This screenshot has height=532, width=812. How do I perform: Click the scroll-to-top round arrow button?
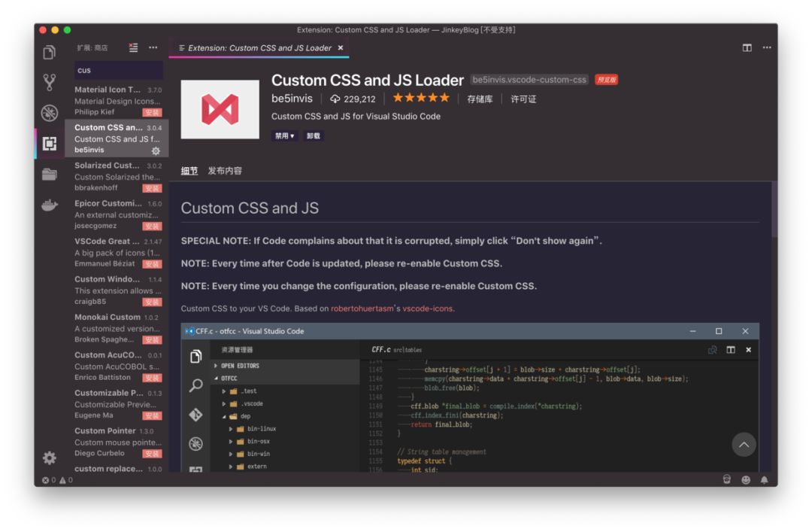(744, 445)
